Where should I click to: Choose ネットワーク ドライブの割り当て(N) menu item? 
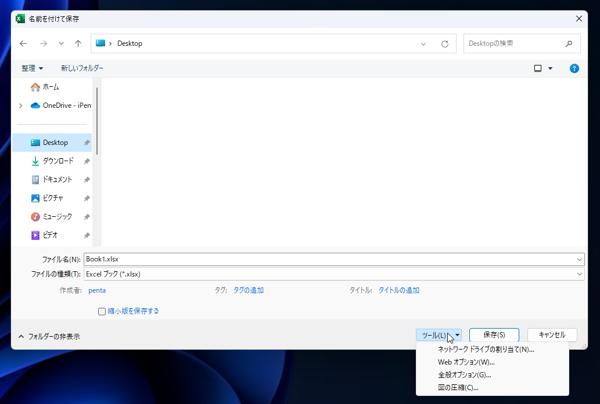(x=492, y=349)
